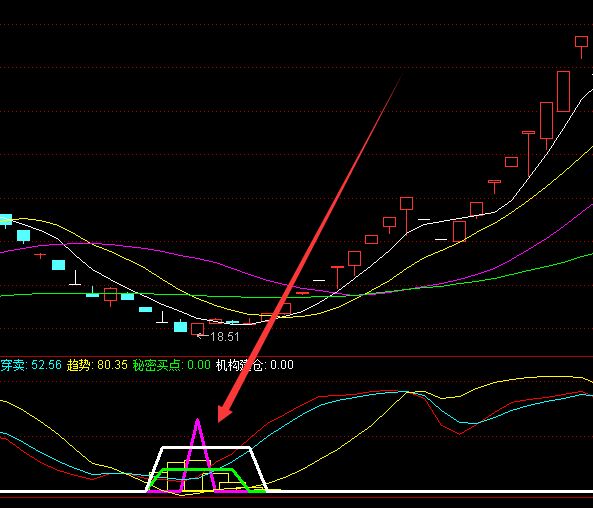Select the tallest hollow red candlestick body
This screenshot has height=508, width=593.
(x=563, y=91)
